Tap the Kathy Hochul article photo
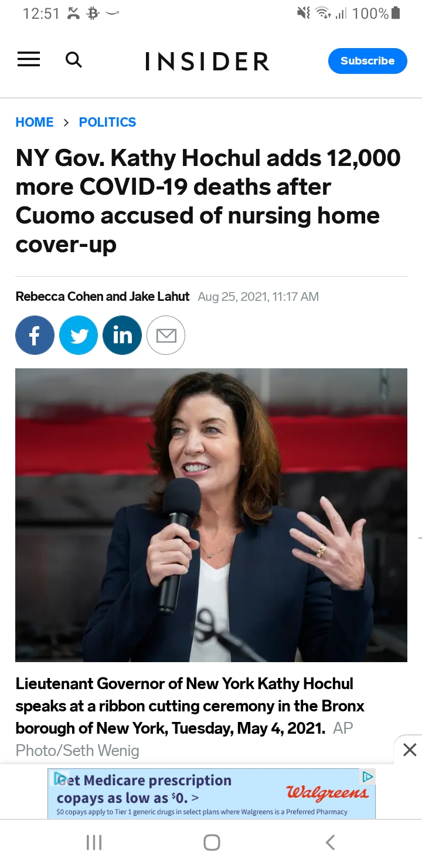Viewport: 422px width, 868px height. pyautogui.click(x=211, y=515)
